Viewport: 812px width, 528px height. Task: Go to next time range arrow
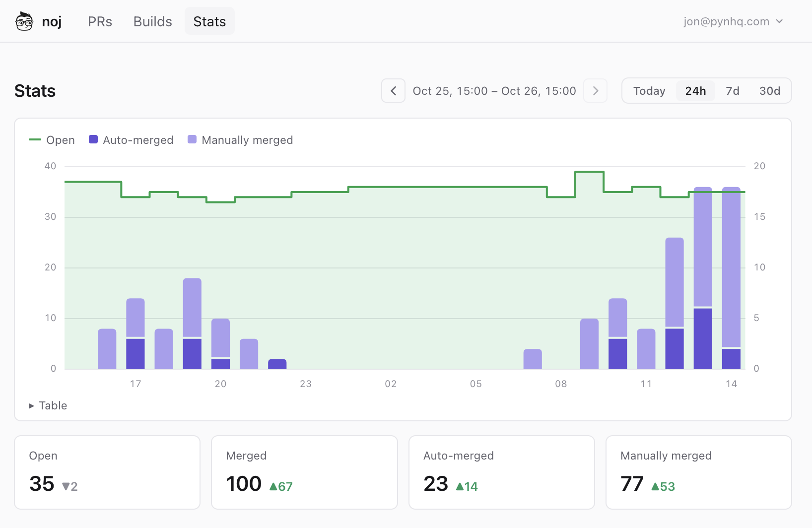coord(596,91)
